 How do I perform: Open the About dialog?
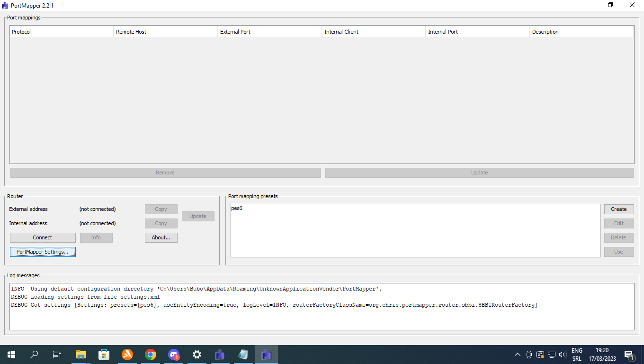pyautogui.click(x=161, y=237)
